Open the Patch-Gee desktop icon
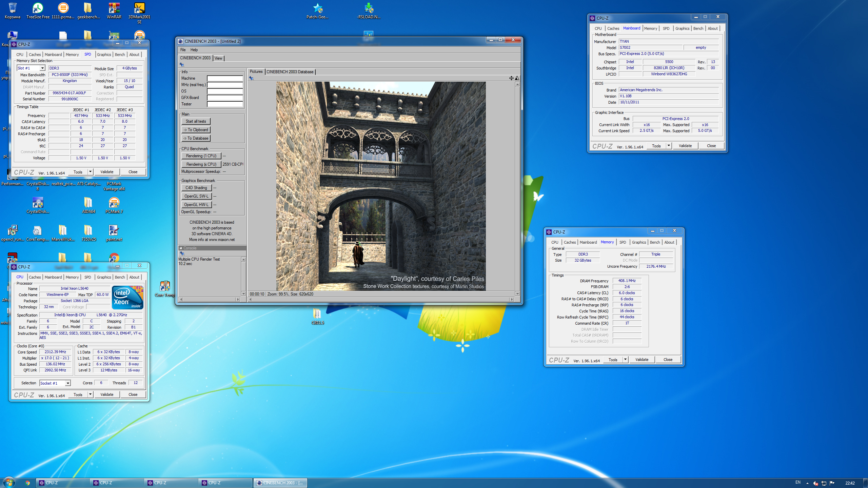Viewport: 868px width, 488px height. pyautogui.click(x=317, y=11)
